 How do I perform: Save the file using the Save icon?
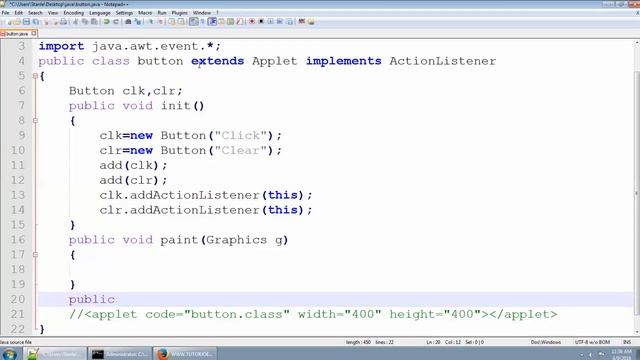tap(26, 22)
